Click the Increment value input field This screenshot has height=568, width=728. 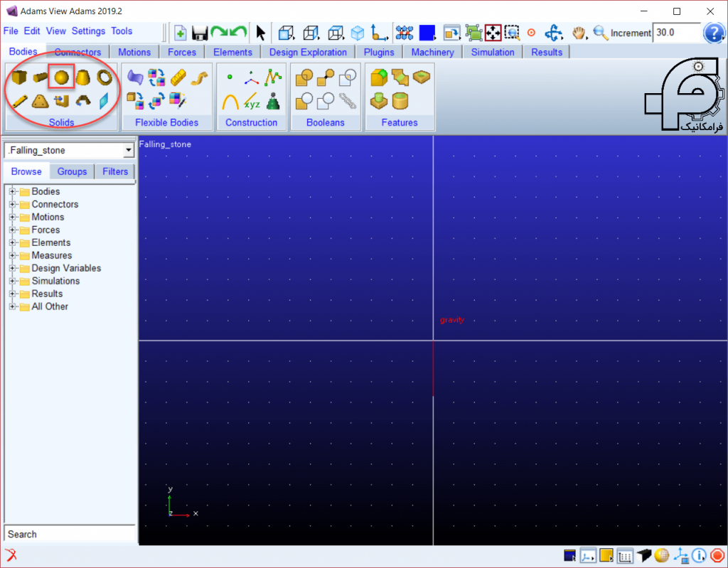click(x=676, y=33)
